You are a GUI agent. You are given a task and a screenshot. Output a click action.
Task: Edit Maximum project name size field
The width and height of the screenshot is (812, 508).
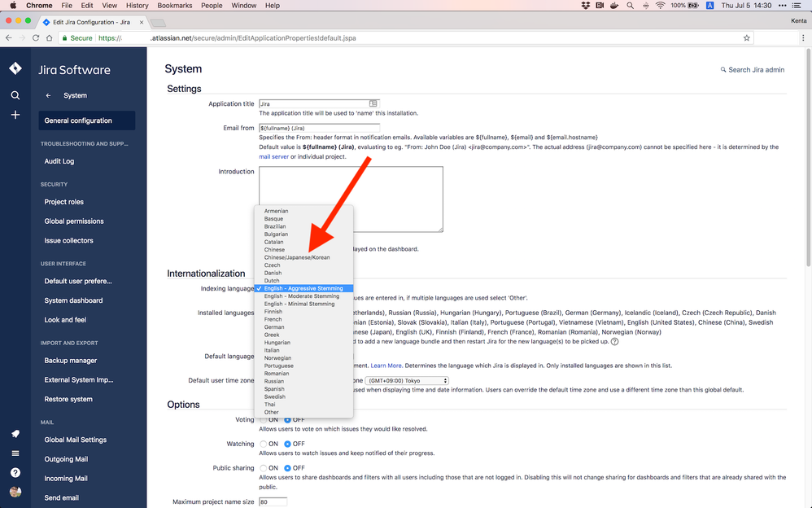click(x=273, y=501)
